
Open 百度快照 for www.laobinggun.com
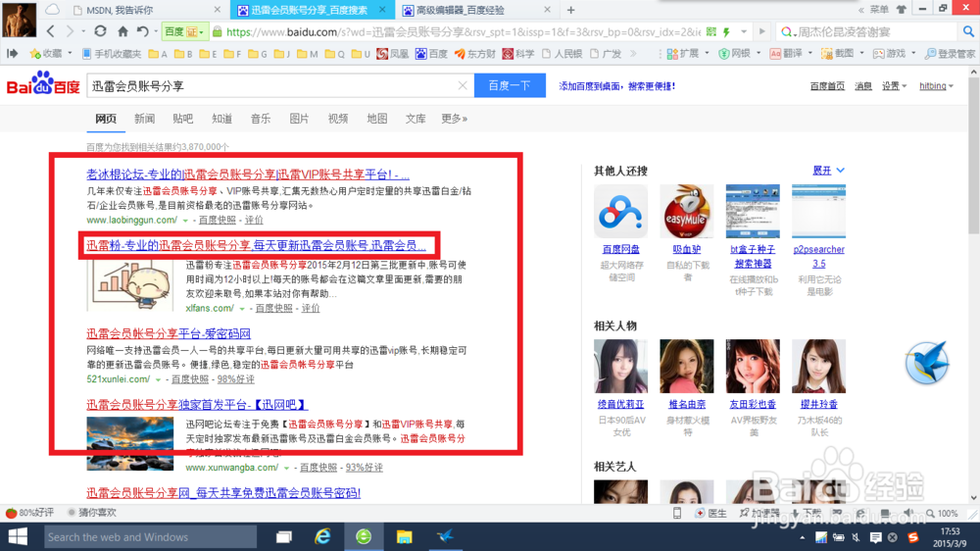click(x=218, y=221)
